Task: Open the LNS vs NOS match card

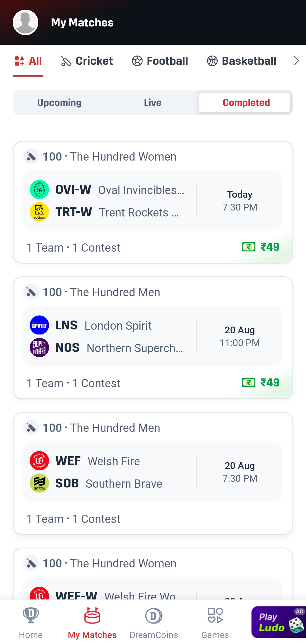Action: (153, 336)
